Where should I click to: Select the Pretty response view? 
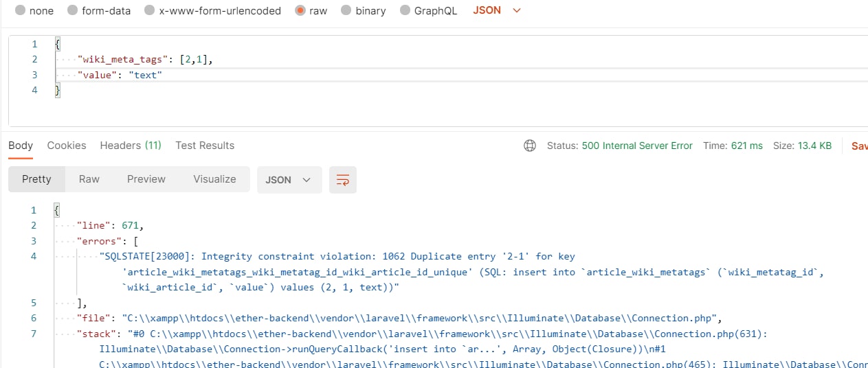pos(36,179)
